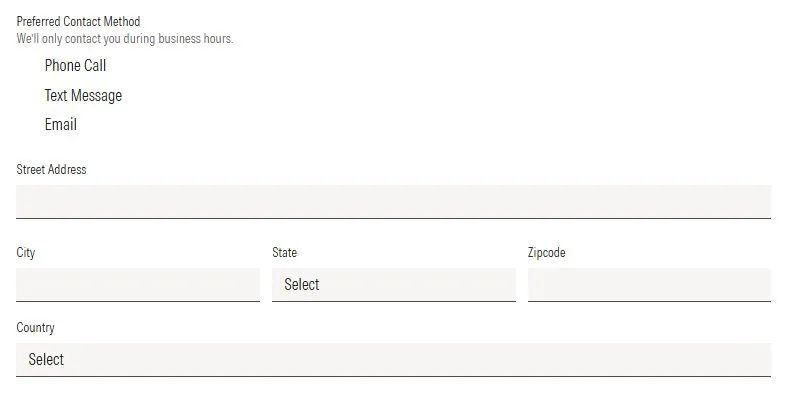Click the State field label
The height and width of the screenshot is (393, 787).
[x=285, y=252]
